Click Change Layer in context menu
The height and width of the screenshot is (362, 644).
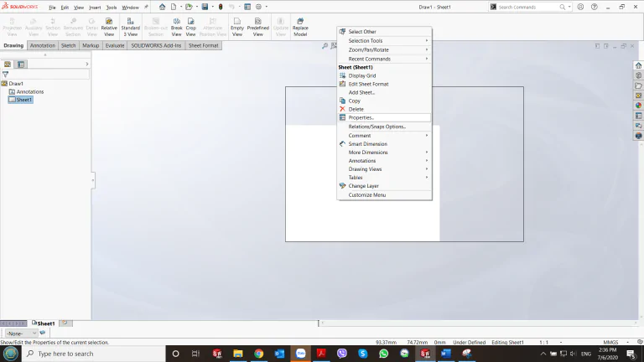(384, 186)
